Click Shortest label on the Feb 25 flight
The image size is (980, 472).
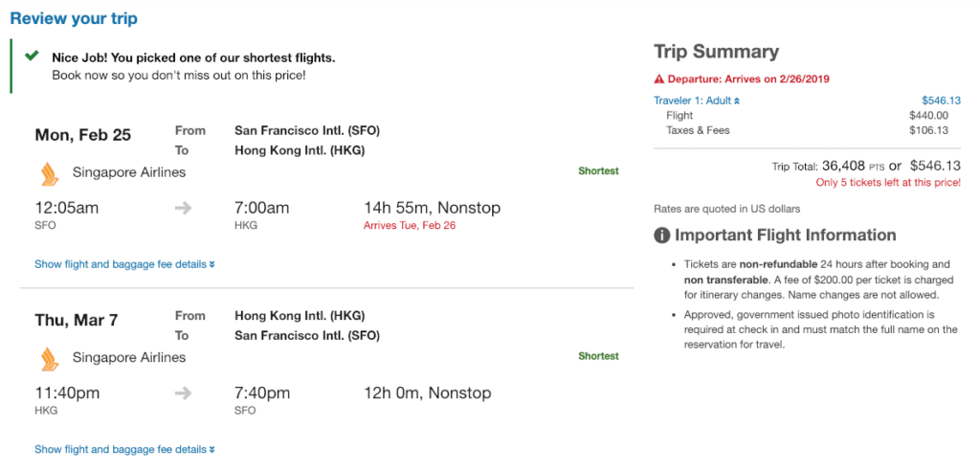click(x=598, y=171)
